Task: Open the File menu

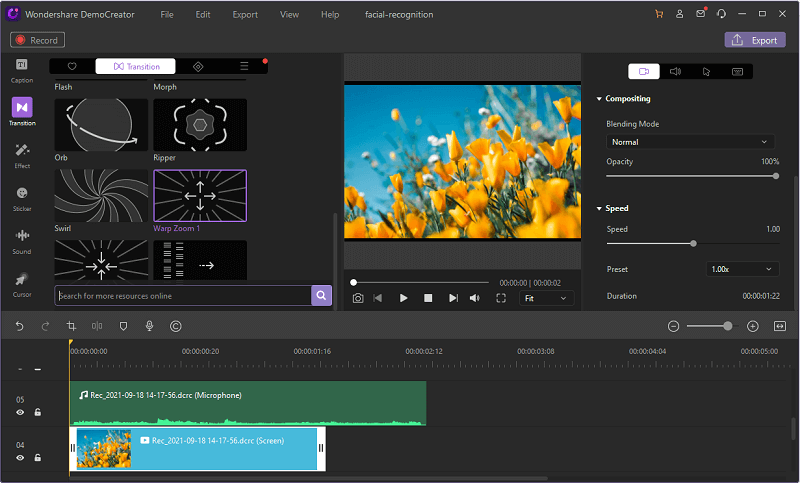Action: tap(167, 14)
